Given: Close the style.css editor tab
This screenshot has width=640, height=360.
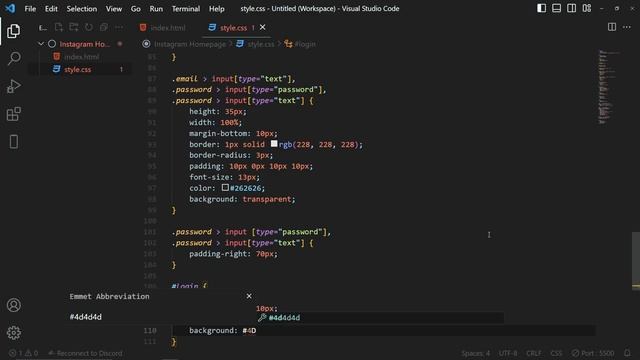Looking at the screenshot, I should (262, 27).
